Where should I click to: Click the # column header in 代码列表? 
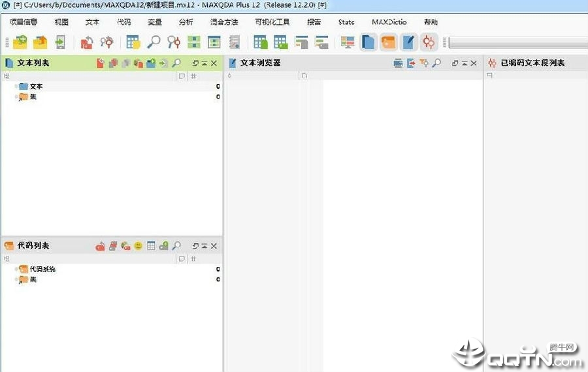pyautogui.click(x=193, y=259)
